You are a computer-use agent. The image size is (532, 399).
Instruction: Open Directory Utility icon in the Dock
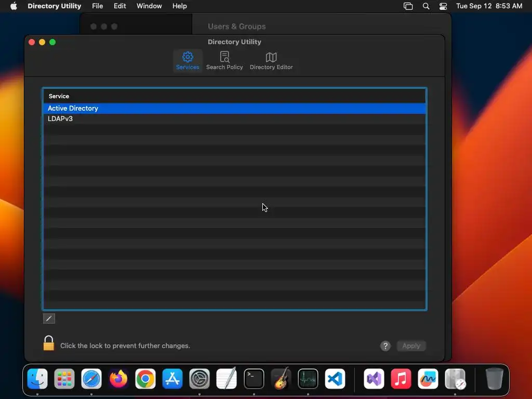pos(455,378)
